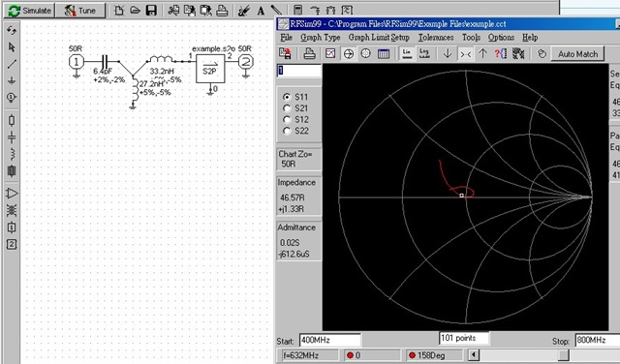Click the slider left arrow button

click(x=473, y=355)
